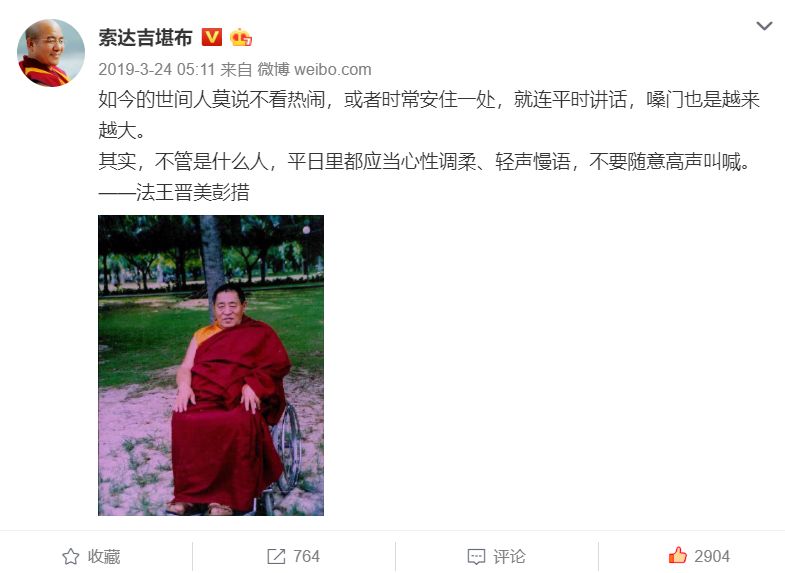Click the repost count 764
Viewport: 785px width, 573px height.
(306, 556)
